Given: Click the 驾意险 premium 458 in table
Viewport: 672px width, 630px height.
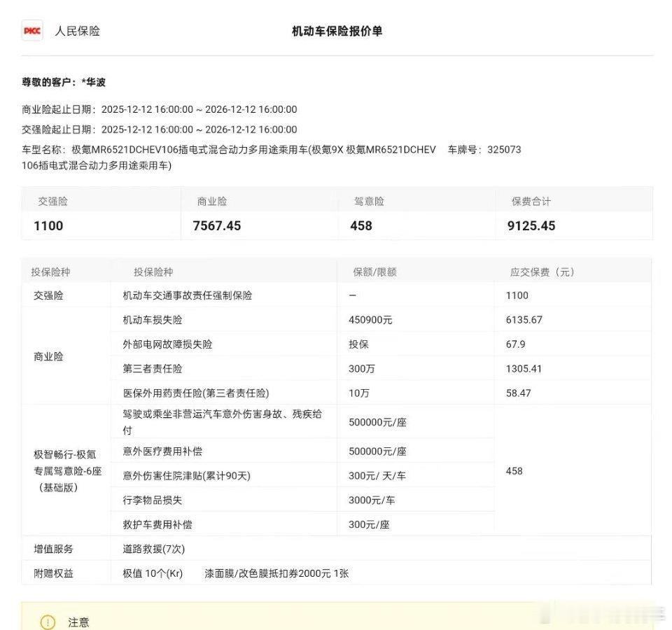Looking at the screenshot, I should click(x=514, y=471).
